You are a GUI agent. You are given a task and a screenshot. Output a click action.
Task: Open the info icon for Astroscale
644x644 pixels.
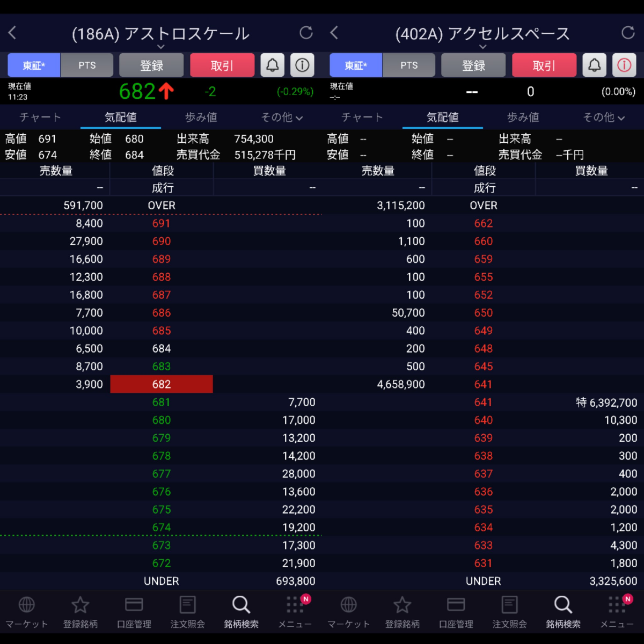[x=302, y=65]
